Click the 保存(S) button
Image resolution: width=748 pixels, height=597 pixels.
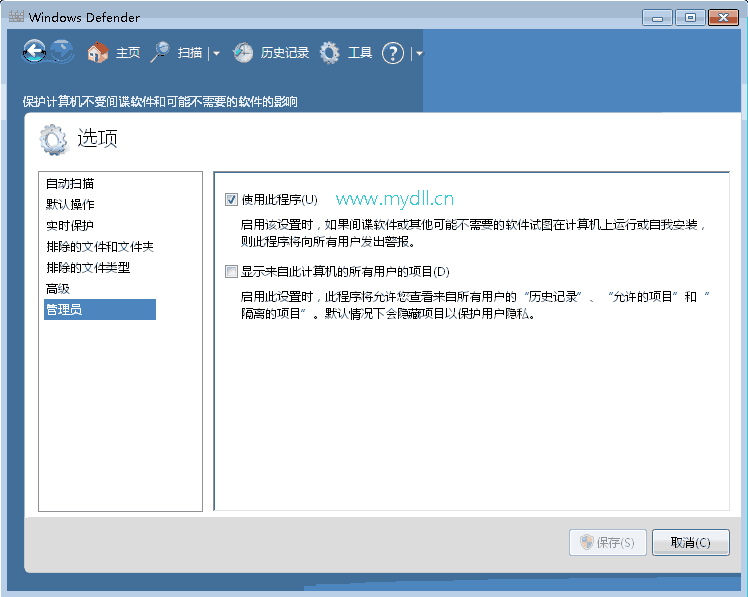[608, 542]
